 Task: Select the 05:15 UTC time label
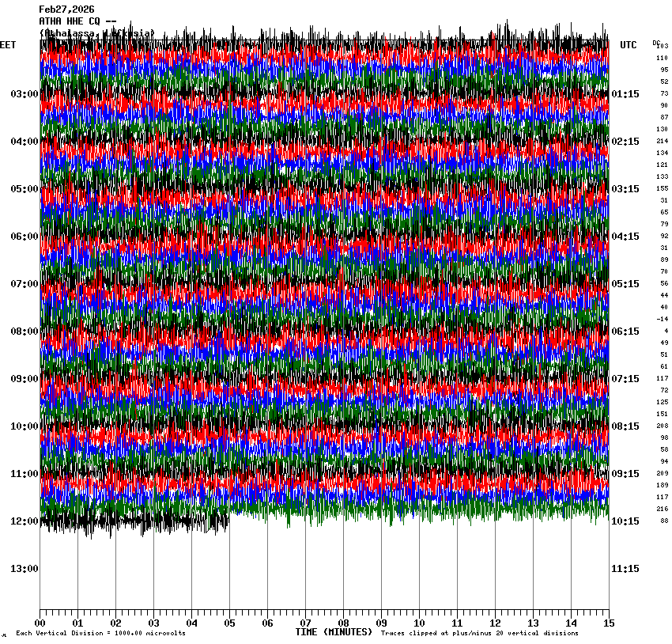625,284
